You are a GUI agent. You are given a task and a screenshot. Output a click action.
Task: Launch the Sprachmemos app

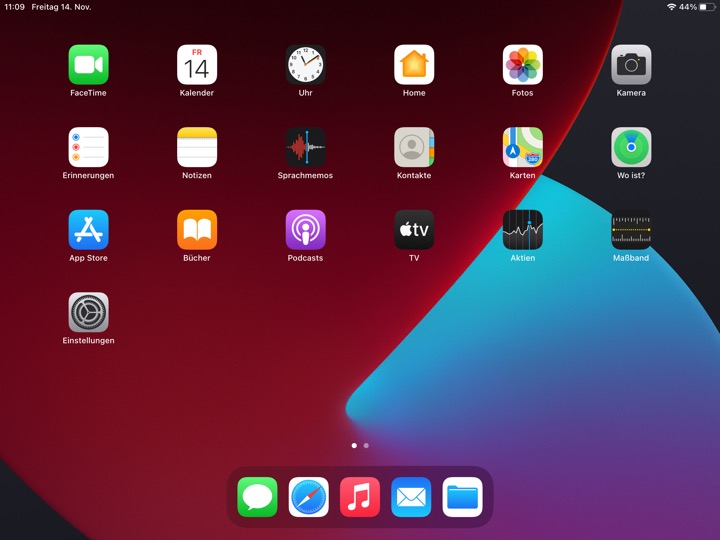305,147
